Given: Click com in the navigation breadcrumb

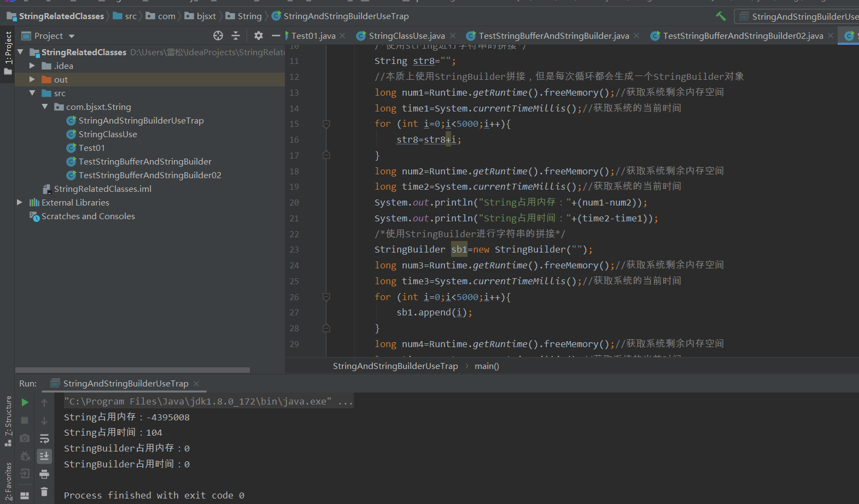Looking at the screenshot, I should point(161,16).
